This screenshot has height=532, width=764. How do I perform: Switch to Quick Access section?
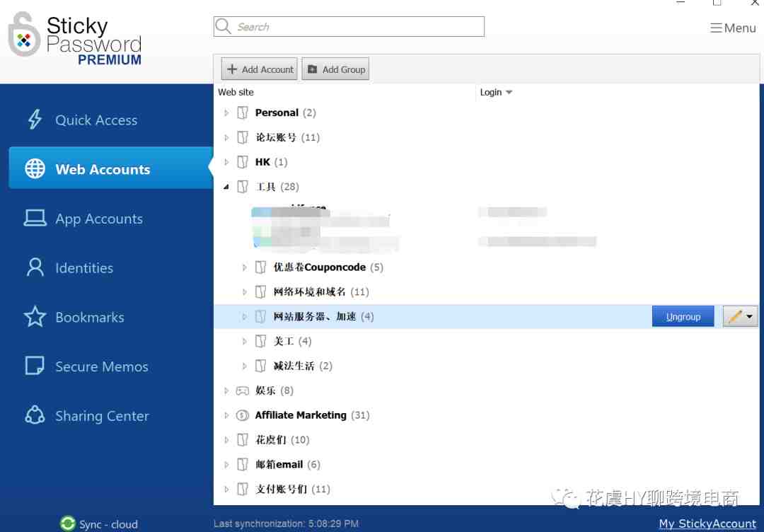[96, 120]
